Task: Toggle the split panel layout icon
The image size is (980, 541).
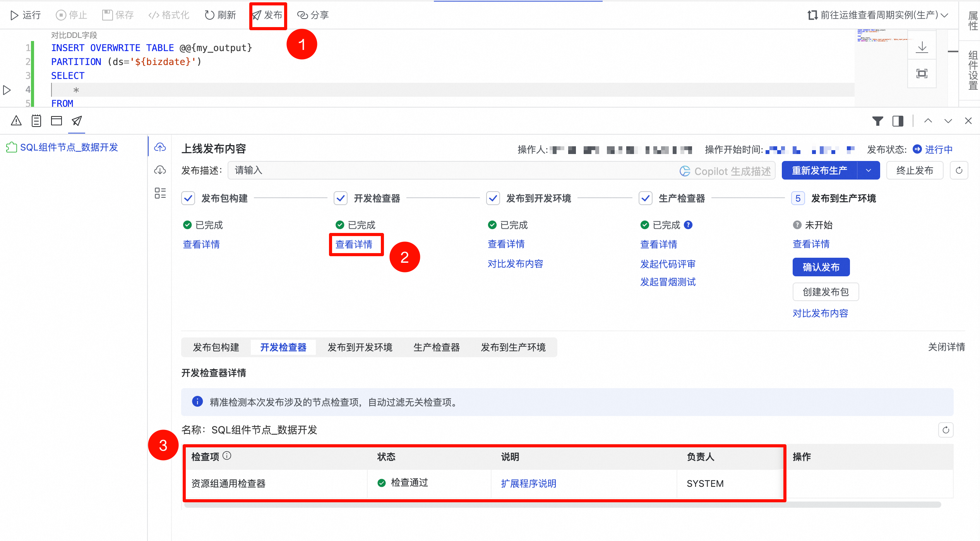Action: (x=898, y=121)
